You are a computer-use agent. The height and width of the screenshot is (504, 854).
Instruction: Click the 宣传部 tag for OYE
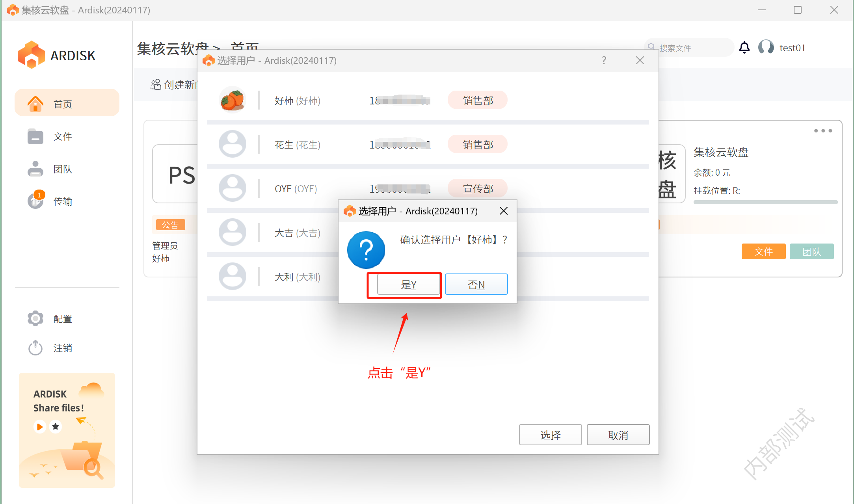click(478, 189)
